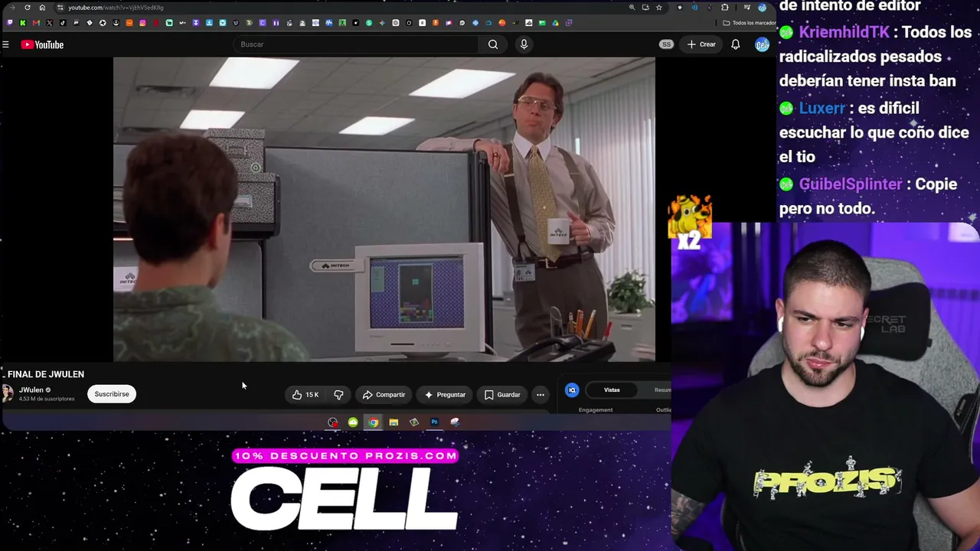The image size is (980, 551).
Task: Click chat username KriemhildTK
Action: (844, 32)
